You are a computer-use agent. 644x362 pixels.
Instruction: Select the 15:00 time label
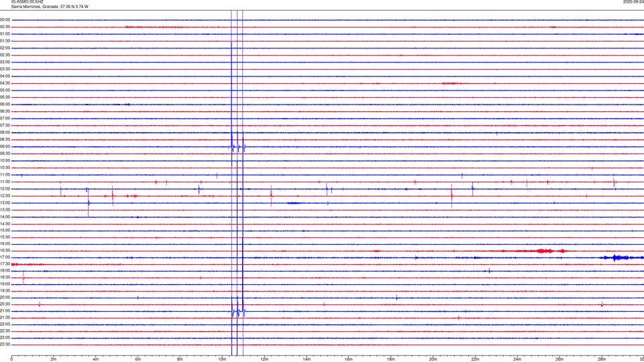(5, 231)
